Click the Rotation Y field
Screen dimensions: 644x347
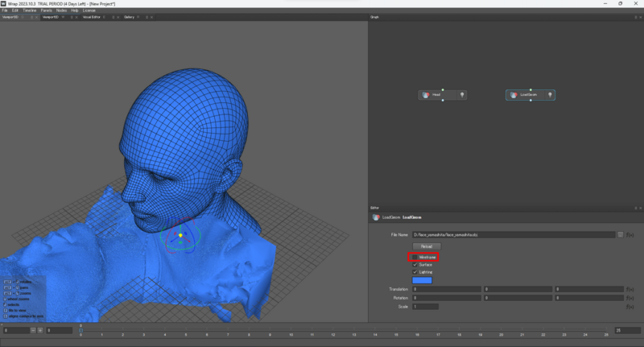coord(518,298)
